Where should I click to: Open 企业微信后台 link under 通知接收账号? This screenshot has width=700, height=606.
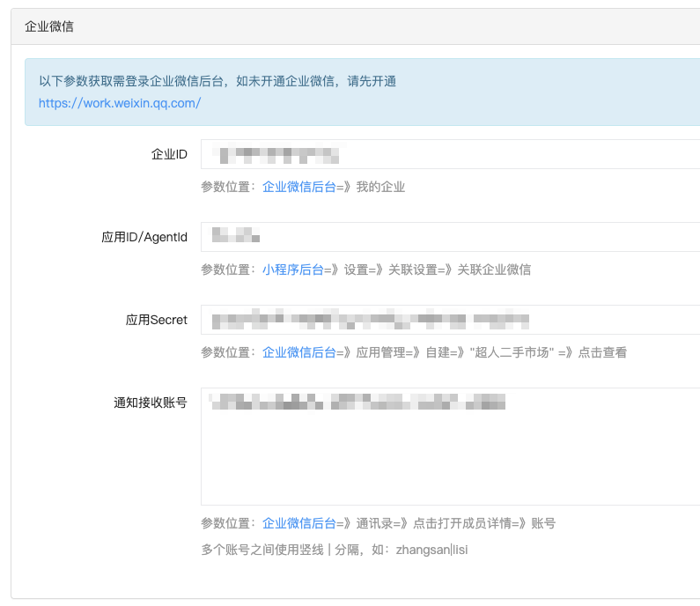click(x=299, y=523)
